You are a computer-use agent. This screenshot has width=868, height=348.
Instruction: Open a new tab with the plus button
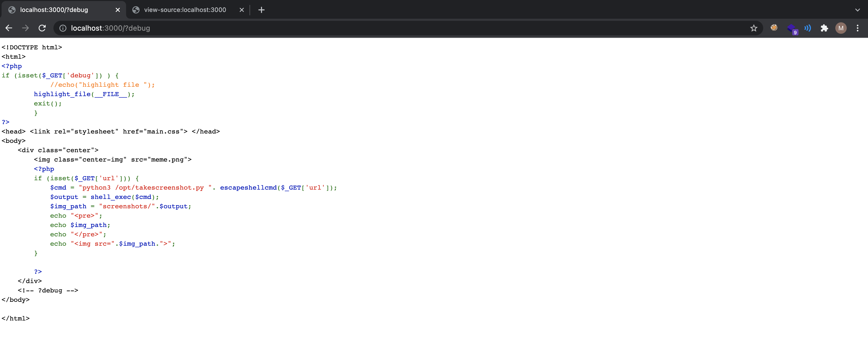(261, 10)
